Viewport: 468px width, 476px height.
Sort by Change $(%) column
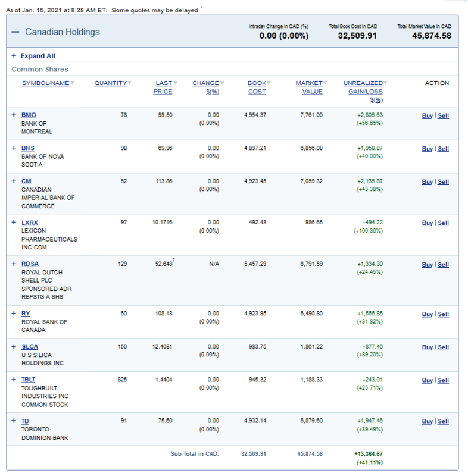click(206, 87)
